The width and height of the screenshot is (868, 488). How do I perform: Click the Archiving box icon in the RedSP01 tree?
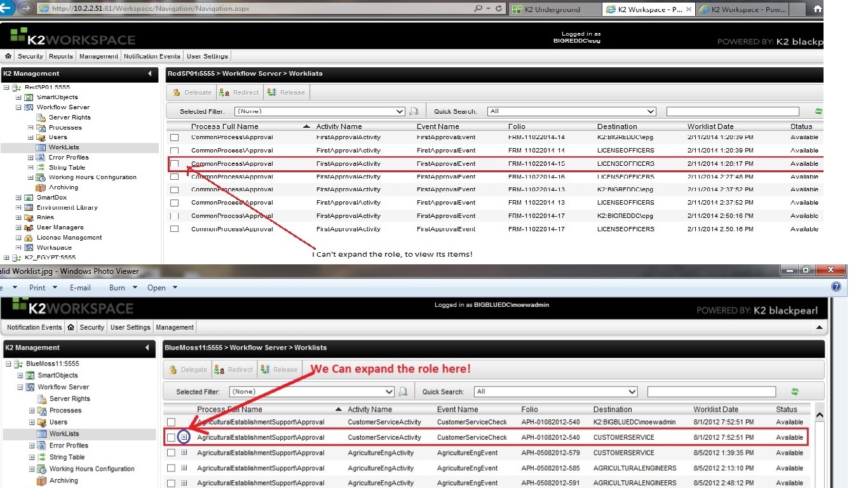tap(41, 187)
